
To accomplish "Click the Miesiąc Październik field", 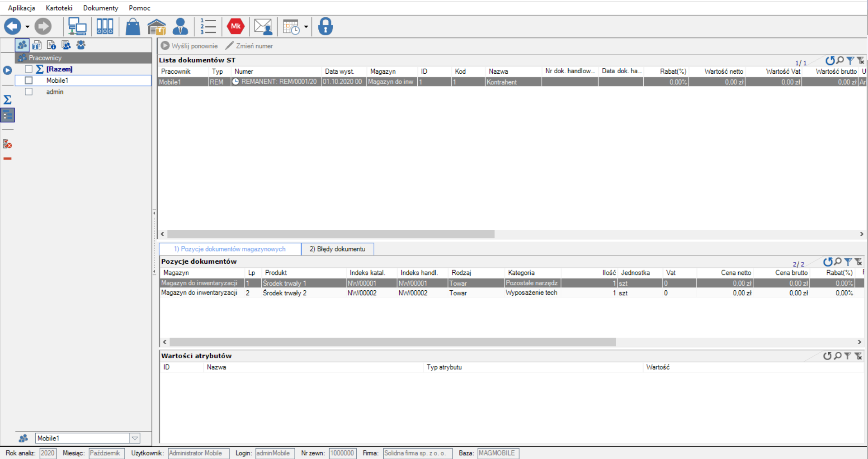I will pos(107,453).
